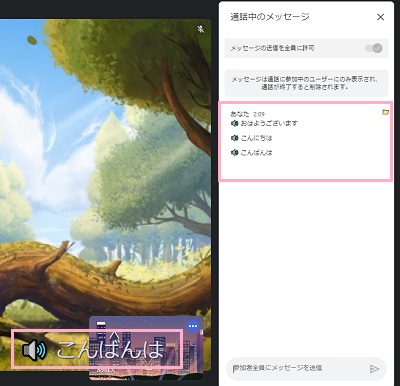Click the large speaker icon in the caption overlay
Screen dimensions: 400x386
tap(34, 350)
